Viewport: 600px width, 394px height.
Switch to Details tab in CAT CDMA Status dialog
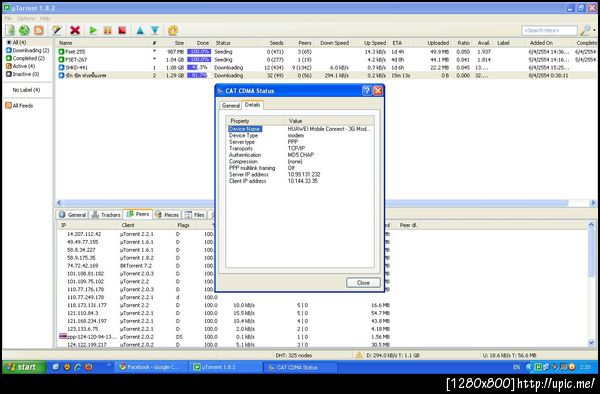[x=252, y=105]
